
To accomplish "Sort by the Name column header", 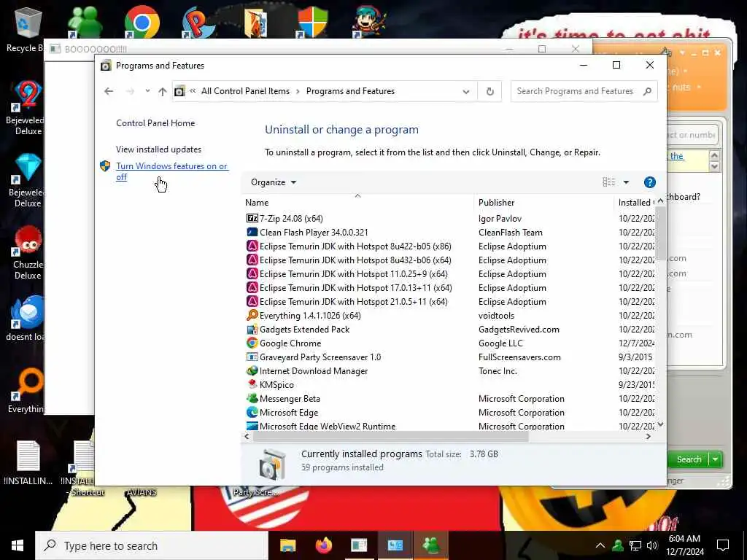I will point(357,203).
